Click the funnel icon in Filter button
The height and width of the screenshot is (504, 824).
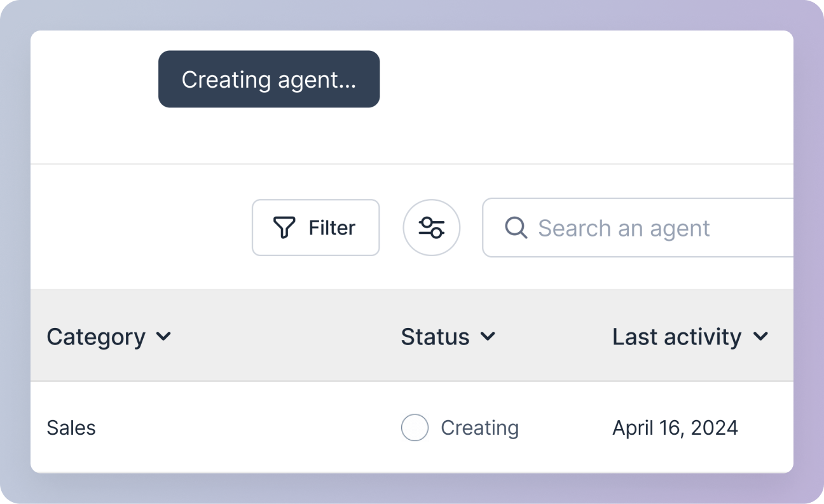click(284, 228)
